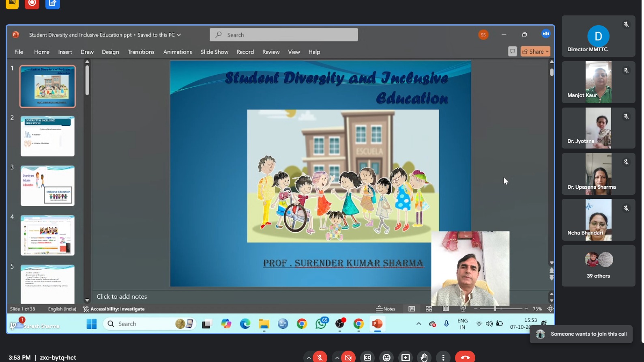The height and width of the screenshot is (362, 644).
Task: Select the Slide Show tab
Action: [214, 52]
